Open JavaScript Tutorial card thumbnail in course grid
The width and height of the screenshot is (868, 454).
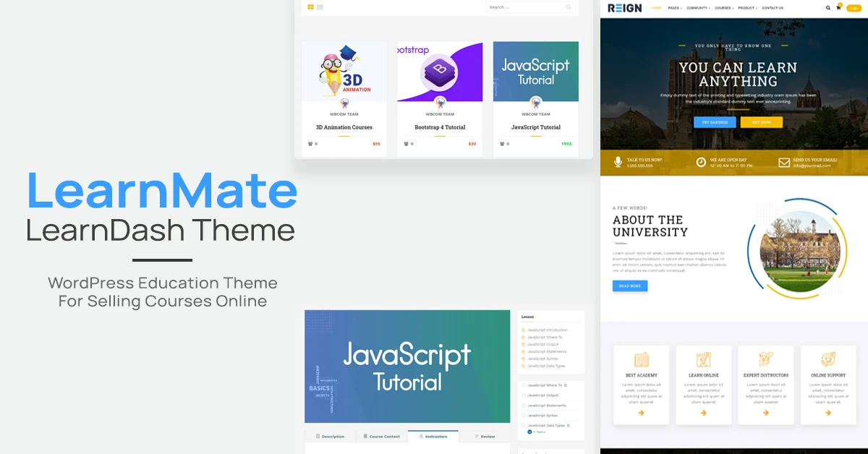click(x=536, y=71)
